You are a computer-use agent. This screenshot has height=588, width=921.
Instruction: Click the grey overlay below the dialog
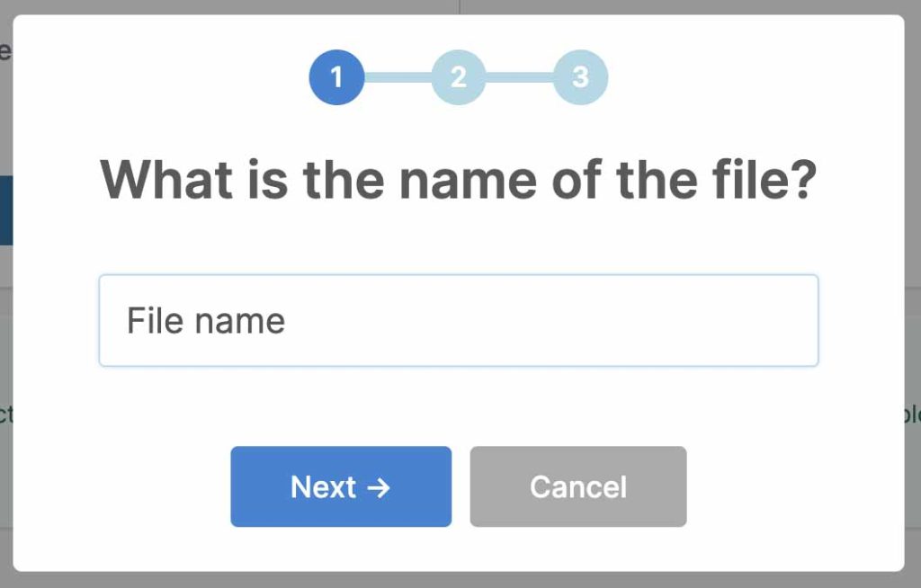[x=460, y=581]
